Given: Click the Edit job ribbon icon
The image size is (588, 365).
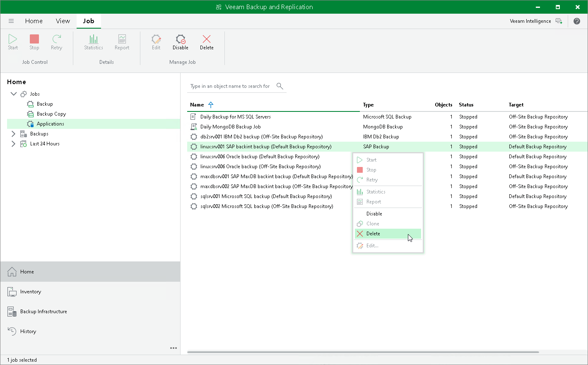Looking at the screenshot, I should (156, 42).
